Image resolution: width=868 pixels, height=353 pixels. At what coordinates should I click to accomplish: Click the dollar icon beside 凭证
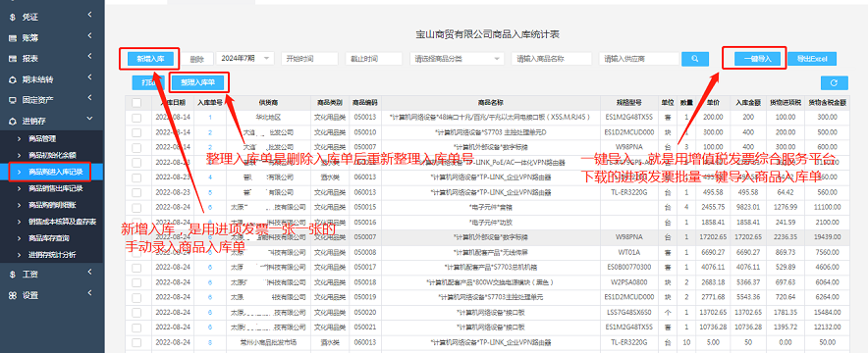12,17
